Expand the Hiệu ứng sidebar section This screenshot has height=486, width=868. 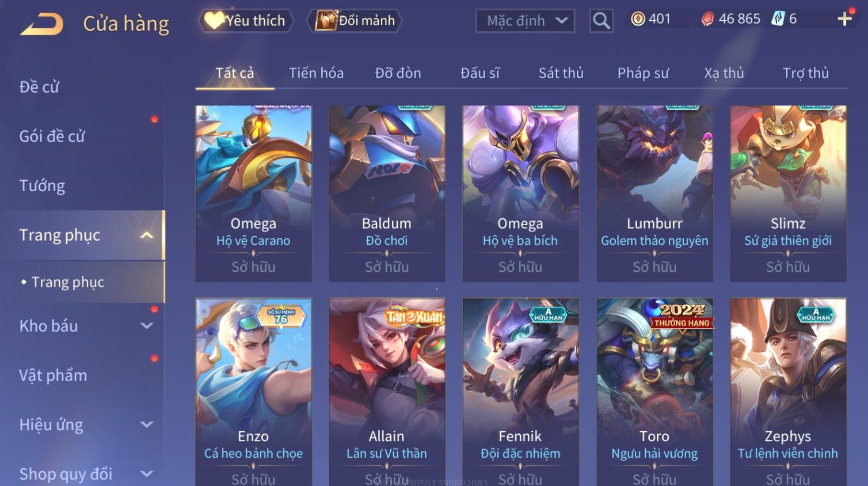(147, 424)
